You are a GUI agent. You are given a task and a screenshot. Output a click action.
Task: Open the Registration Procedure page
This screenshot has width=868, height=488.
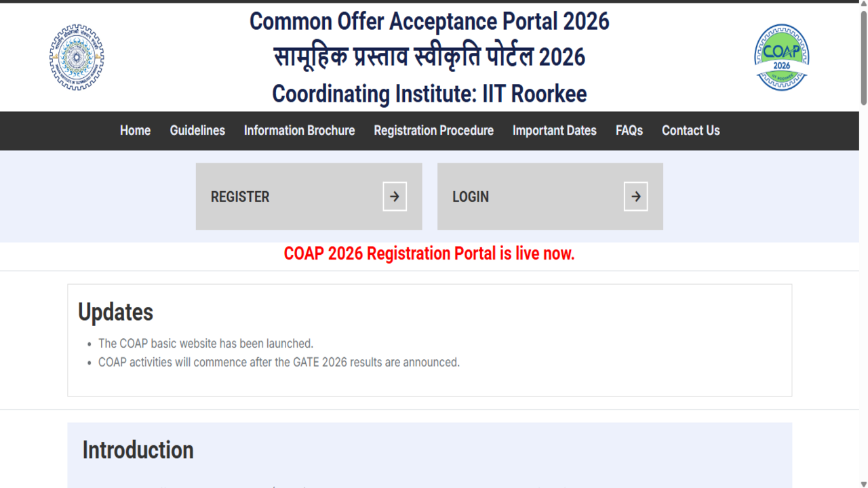[433, 131]
